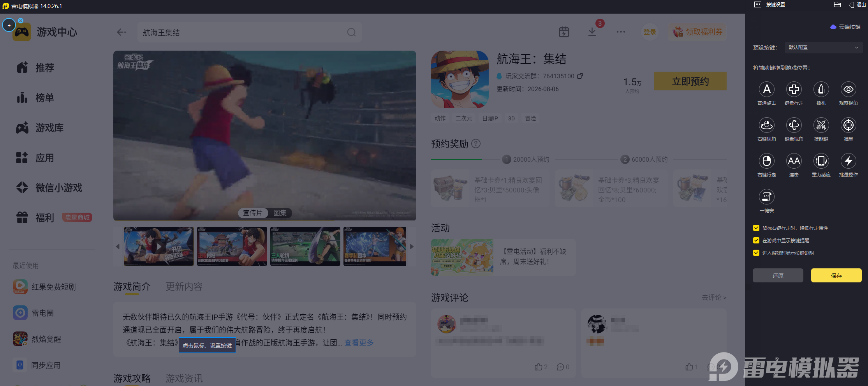The height and width of the screenshot is (386, 868).
Task: Click the 航海王集结 search field
Action: pos(249,32)
